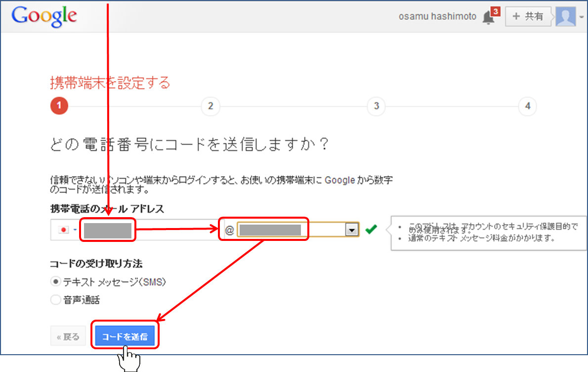Viewport: 588px width, 372px height.
Task: Jump to setup step 4 circle
Action: [x=527, y=106]
